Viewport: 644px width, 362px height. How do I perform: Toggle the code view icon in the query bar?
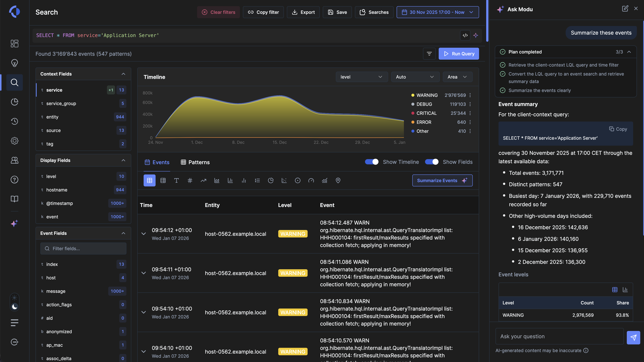(x=465, y=35)
